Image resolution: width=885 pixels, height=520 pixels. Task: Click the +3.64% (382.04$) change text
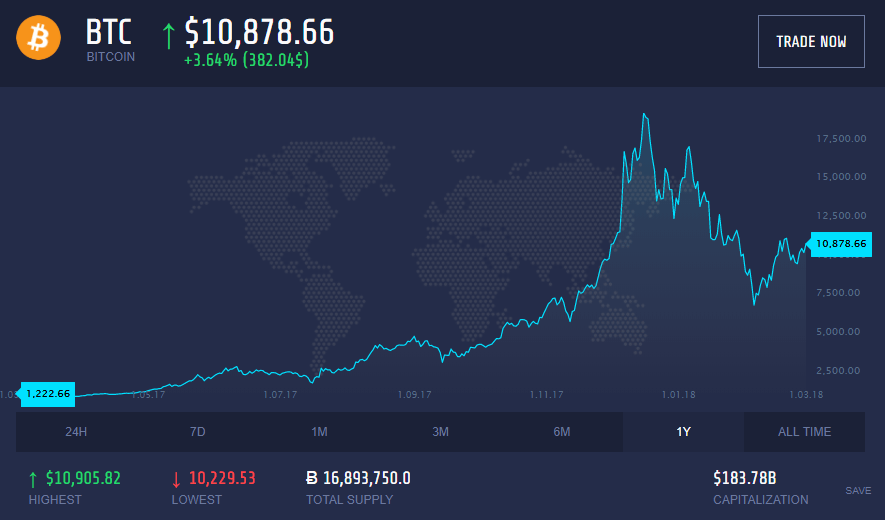pos(247,60)
